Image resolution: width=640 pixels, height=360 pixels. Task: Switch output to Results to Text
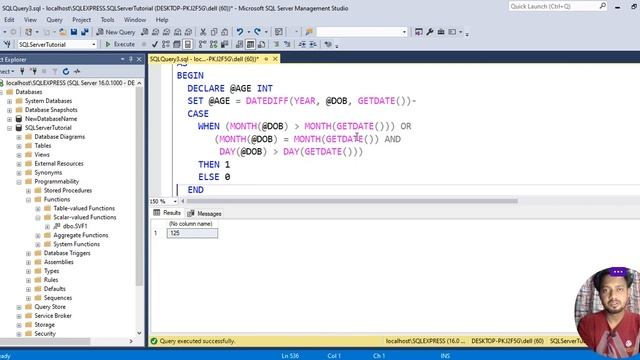tap(240, 44)
